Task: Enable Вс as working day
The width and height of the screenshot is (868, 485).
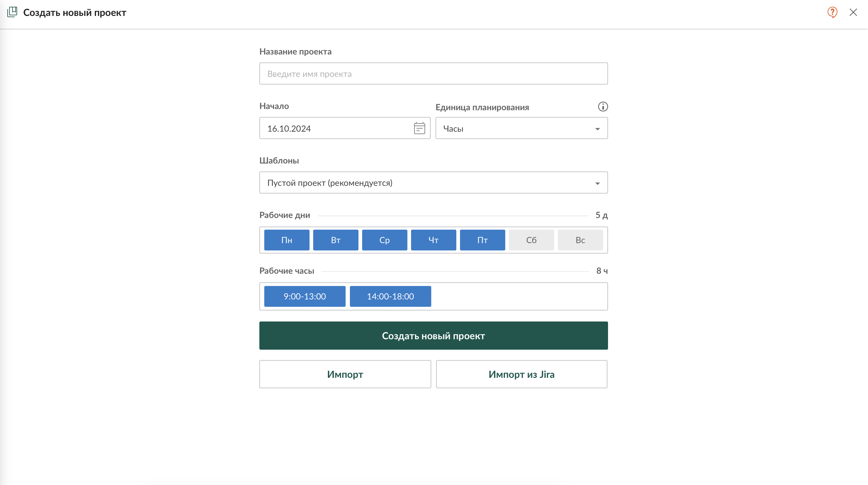Action: pyautogui.click(x=580, y=240)
